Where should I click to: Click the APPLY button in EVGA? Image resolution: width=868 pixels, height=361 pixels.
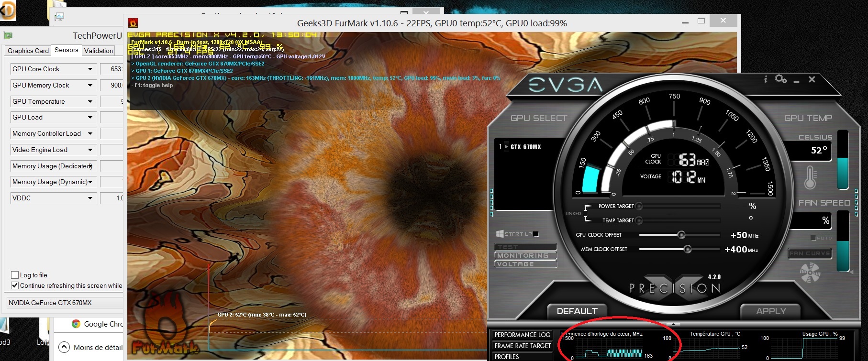(771, 311)
